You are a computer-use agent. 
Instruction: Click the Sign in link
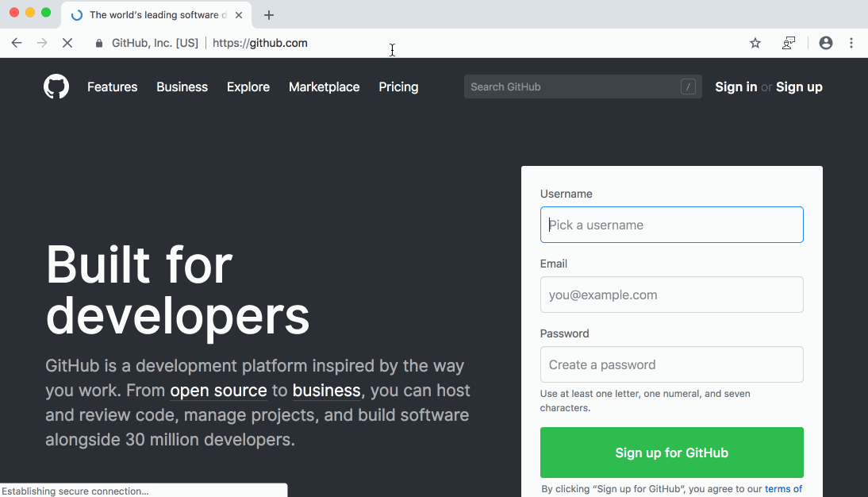(x=735, y=87)
